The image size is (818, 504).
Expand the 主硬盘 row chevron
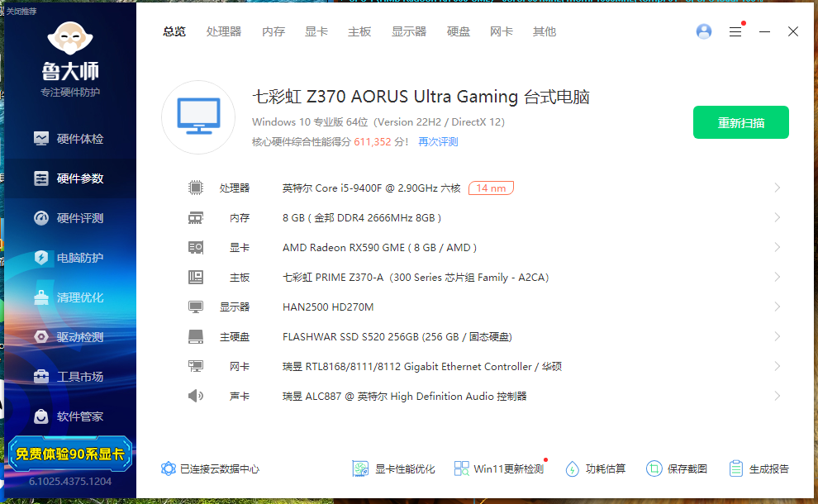(x=777, y=336)
